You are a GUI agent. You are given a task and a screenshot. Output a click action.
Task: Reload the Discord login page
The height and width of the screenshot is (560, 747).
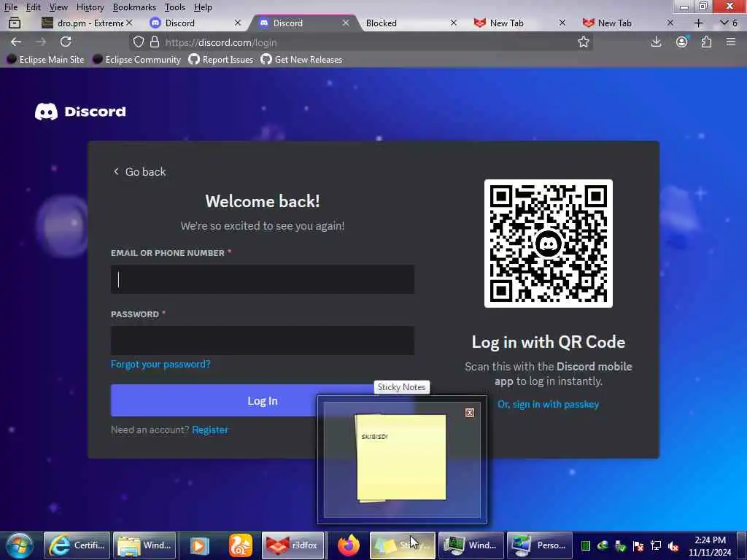point(66,42)
